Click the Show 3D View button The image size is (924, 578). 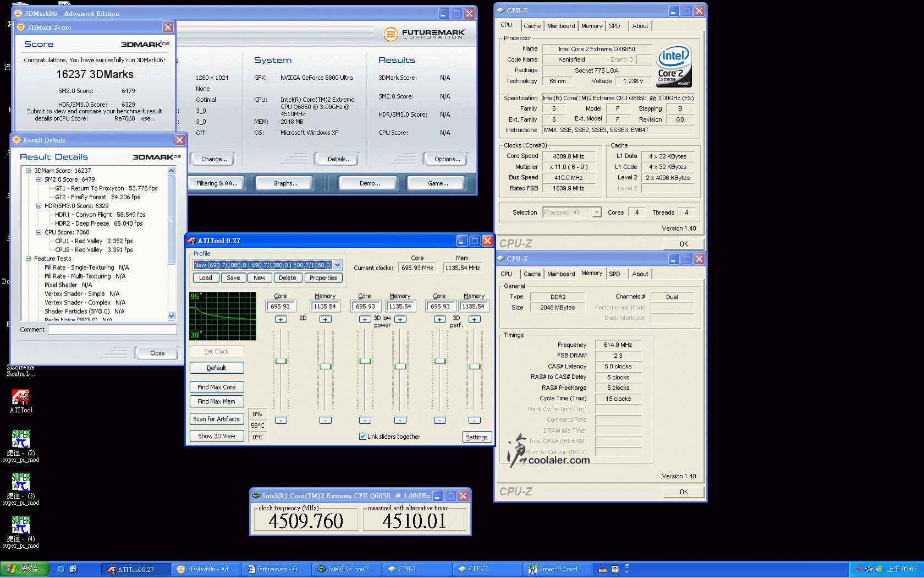217,437
